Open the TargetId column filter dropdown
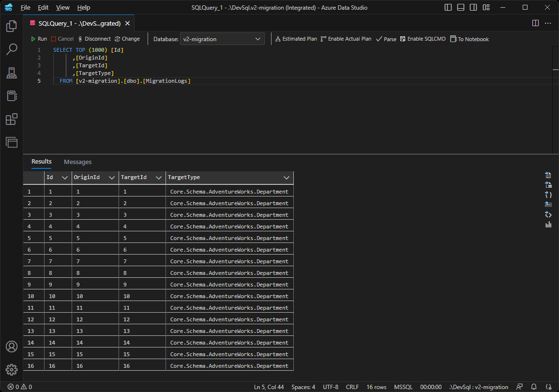The image size is (559, 392). pyautogui.click(x=159, y=178)
